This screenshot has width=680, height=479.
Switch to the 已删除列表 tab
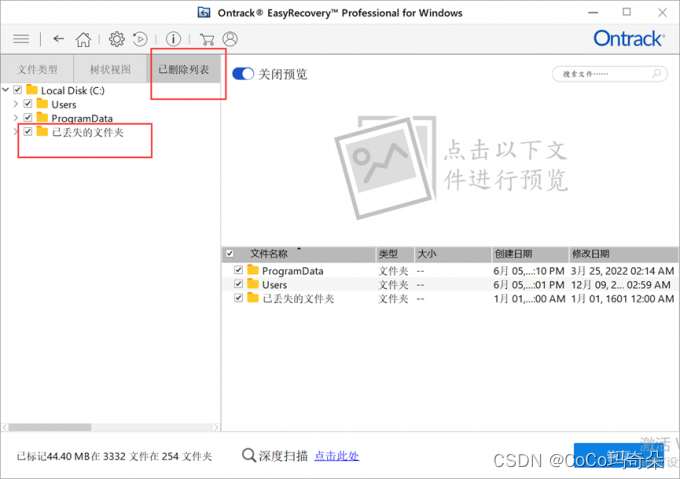tap(183, 69)
